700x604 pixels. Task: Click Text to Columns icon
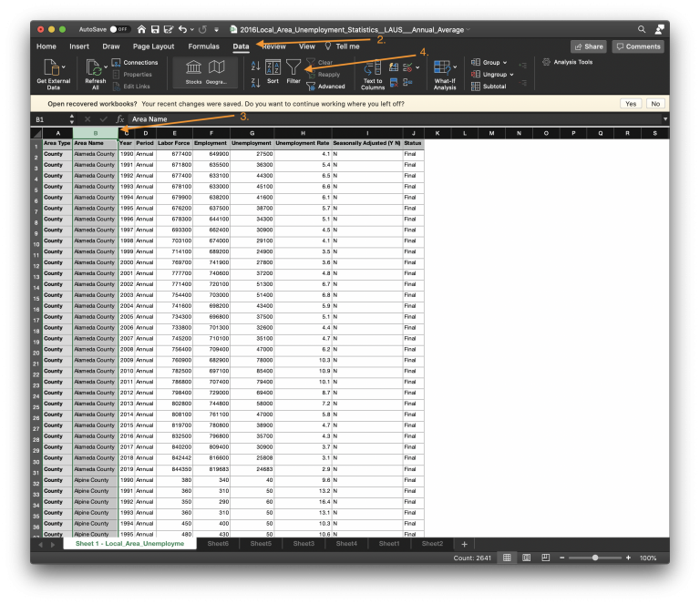[x=373, y=67]
